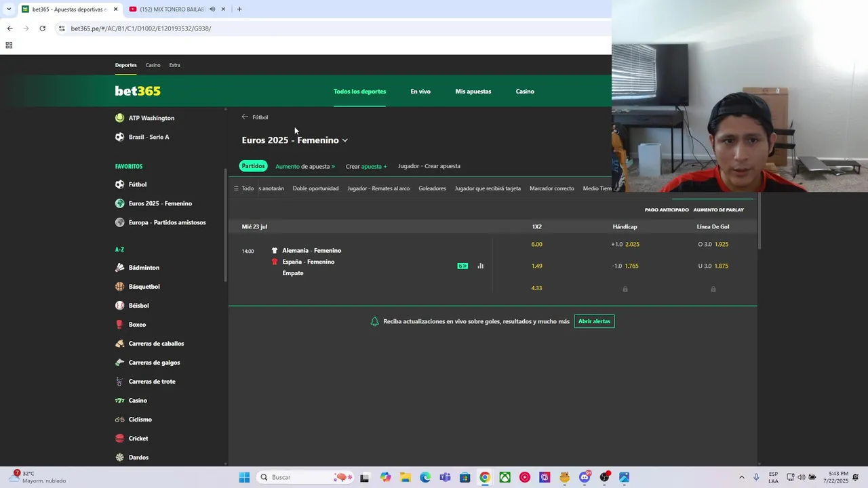Open match statistics bar chart icon
This screenshot has height=488, width=868.
[480, 266]
